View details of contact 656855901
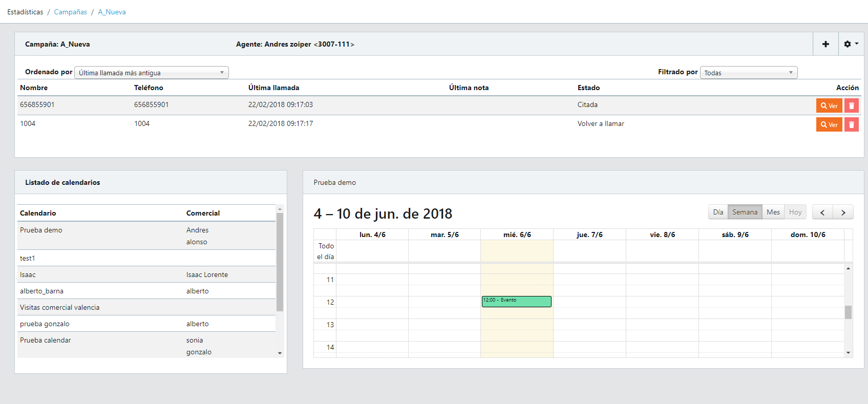The image size is (868, 404). click(x=829, y=105)
